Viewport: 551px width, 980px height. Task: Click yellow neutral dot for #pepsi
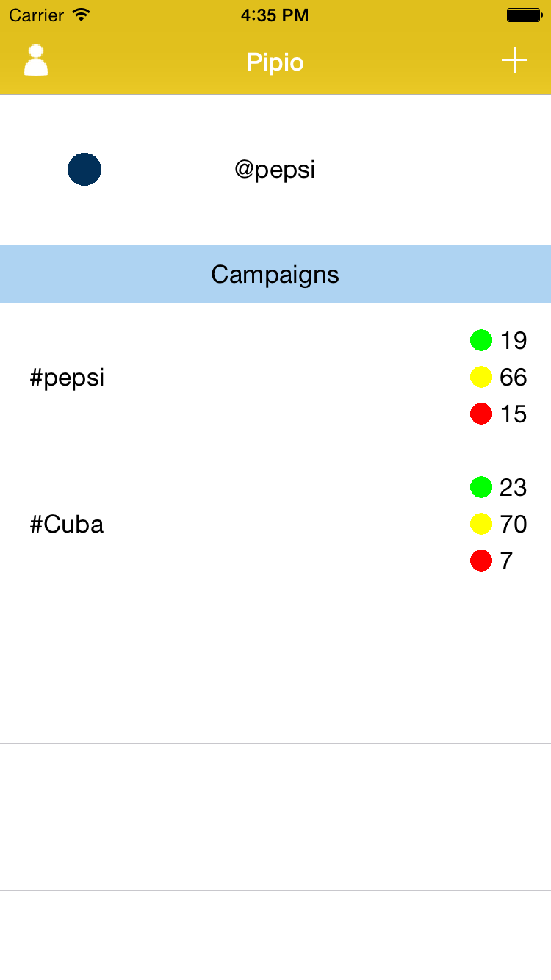click(x=481, y=377)
